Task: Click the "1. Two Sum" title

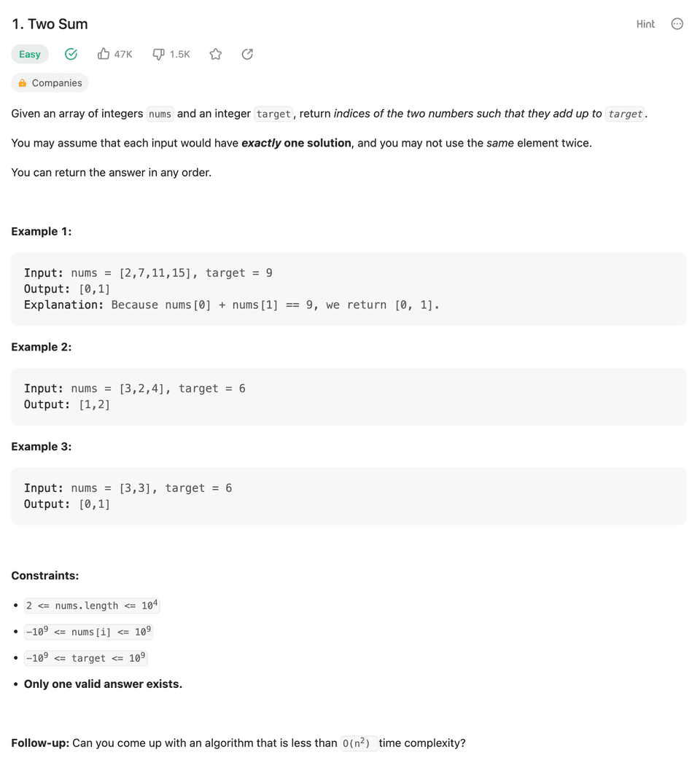Action: [50, 24]
